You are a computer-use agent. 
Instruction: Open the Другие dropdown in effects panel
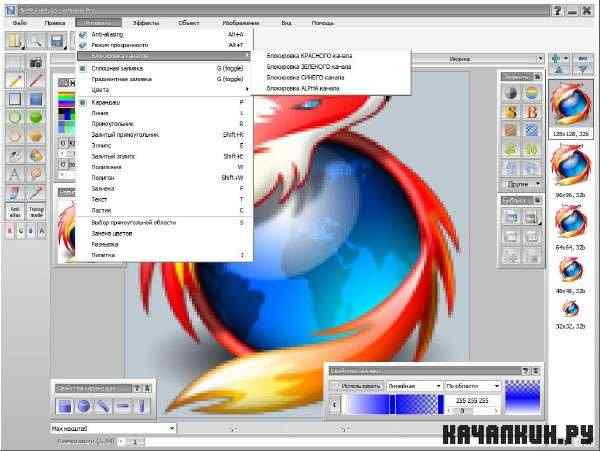tap(522, 184)
